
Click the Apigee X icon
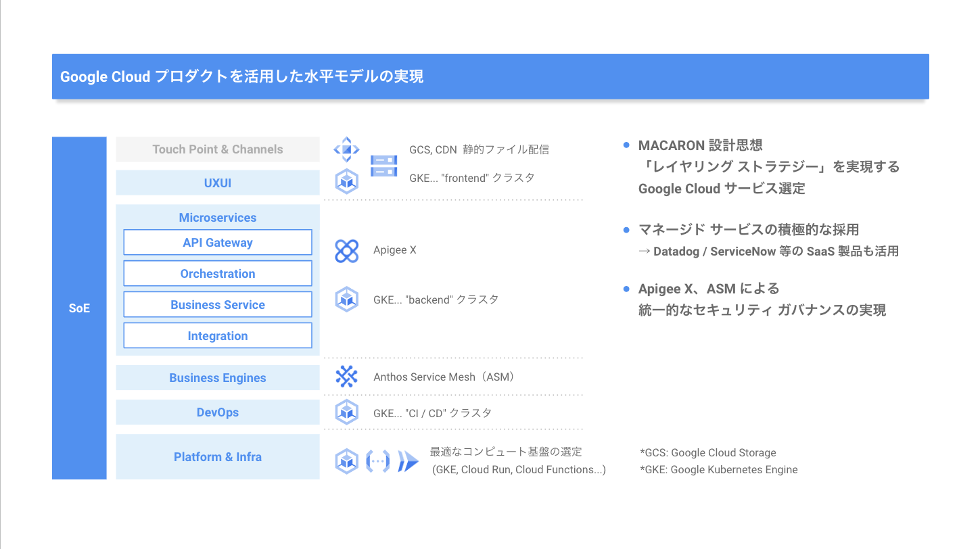[347, 251]
